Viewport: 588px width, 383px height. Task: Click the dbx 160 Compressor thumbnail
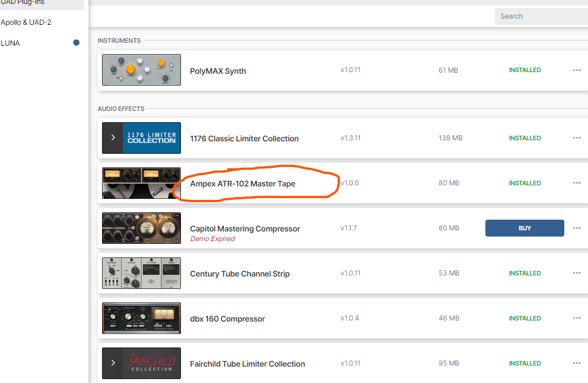[x=142, y=318]
